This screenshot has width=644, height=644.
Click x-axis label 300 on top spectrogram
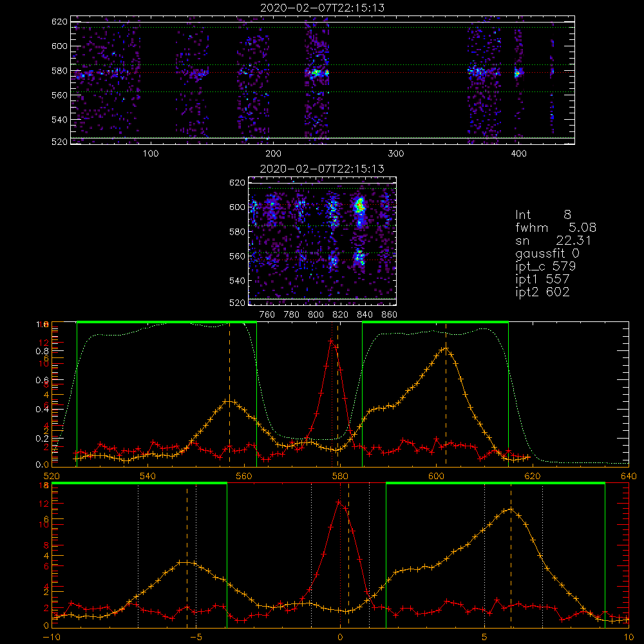(396, 154)
